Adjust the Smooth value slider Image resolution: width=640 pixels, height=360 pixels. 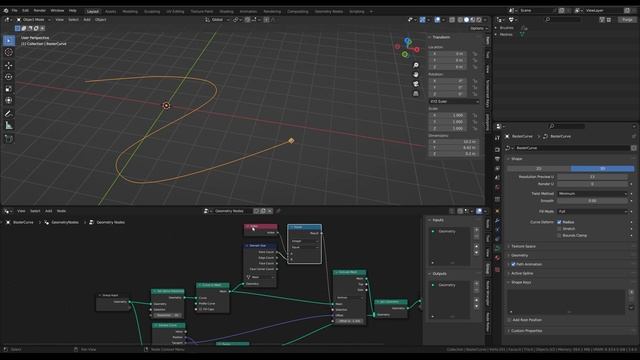(x=592, y=201)
